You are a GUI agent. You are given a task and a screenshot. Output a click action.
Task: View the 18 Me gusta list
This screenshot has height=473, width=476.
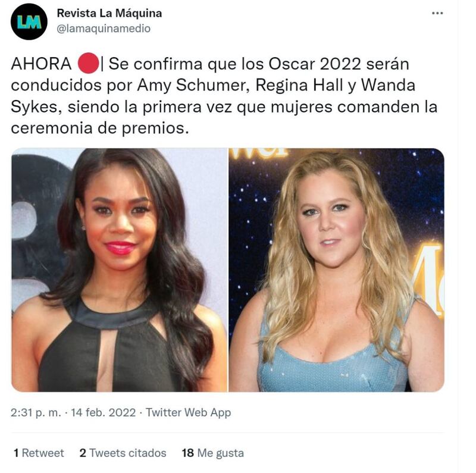tap(213, 453)
